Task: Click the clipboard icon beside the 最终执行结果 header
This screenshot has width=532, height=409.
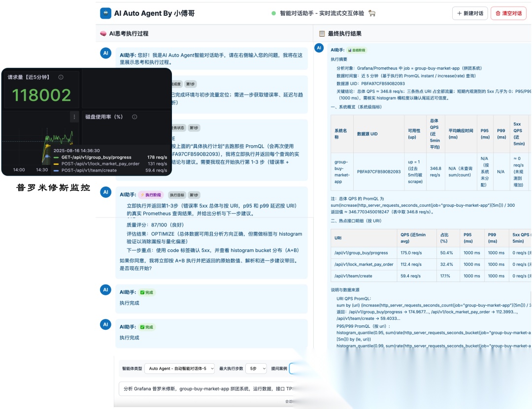Action: (x=322, y=33)
